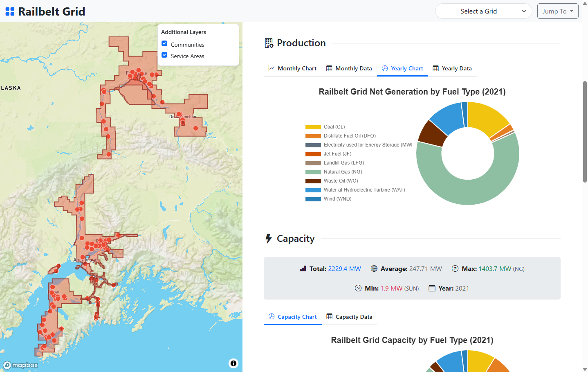The image size is (588, 372).
Task: Click the map info attribution icon
Action: click(x=233, y=363)
